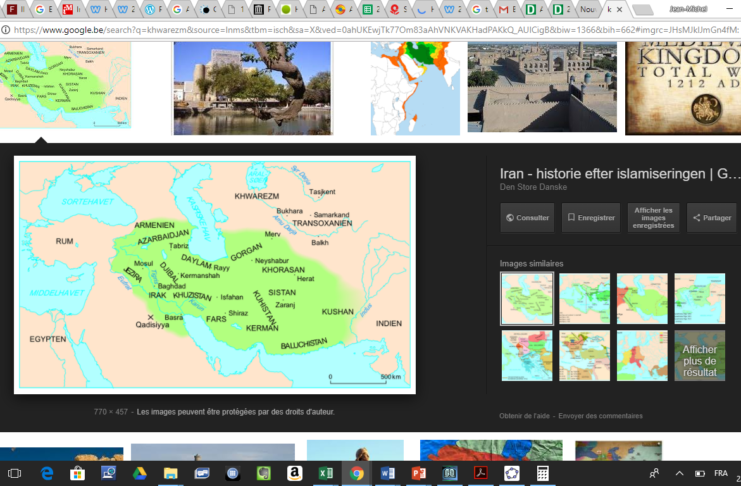
Task: Open the Amazon taskbar icon
Action: click(294, 473)
